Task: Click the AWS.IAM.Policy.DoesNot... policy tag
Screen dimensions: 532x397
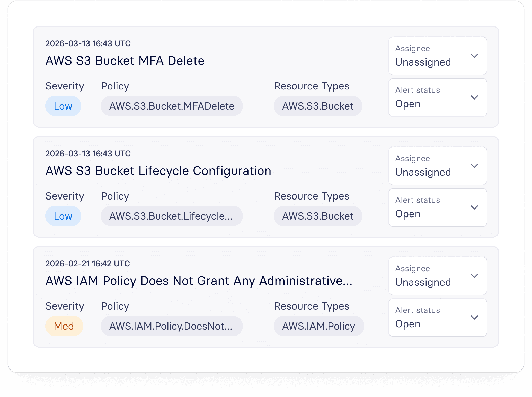Action: click(172, 326)
